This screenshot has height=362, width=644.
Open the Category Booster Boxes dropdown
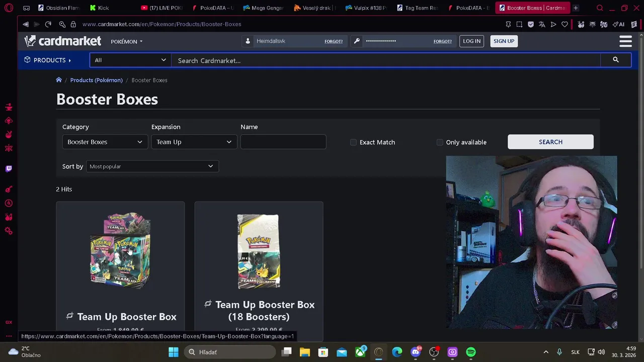[105, 142]
